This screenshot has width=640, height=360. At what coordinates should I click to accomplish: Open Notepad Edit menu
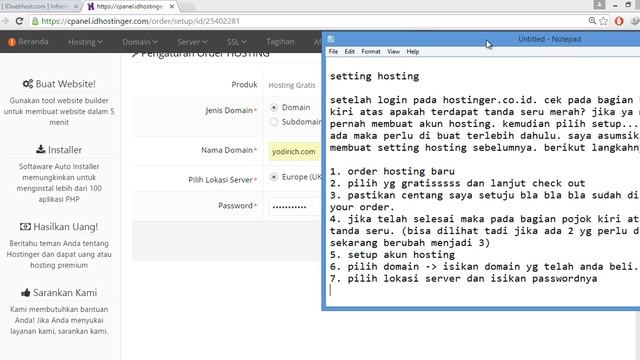349,51
